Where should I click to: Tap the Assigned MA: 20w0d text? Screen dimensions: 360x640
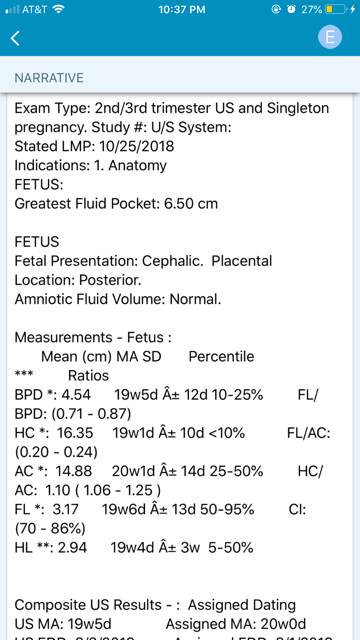[236, 624]
